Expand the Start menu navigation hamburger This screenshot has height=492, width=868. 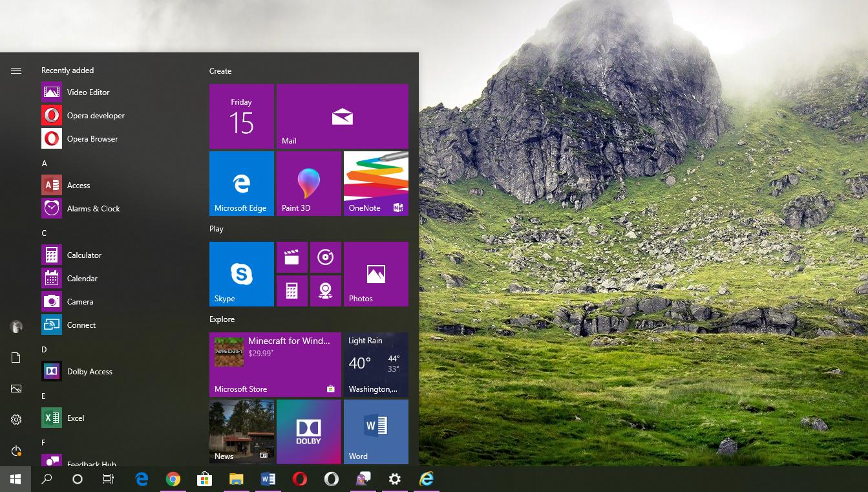16,70
